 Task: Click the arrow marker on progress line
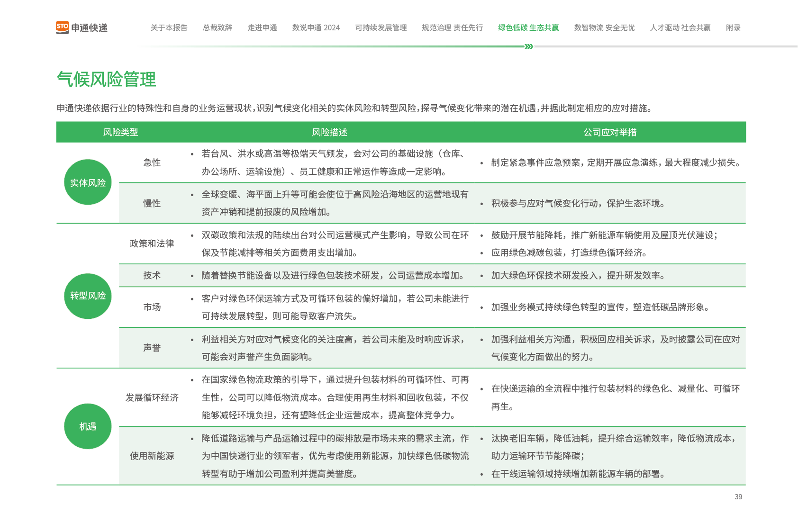coord(529,46)
